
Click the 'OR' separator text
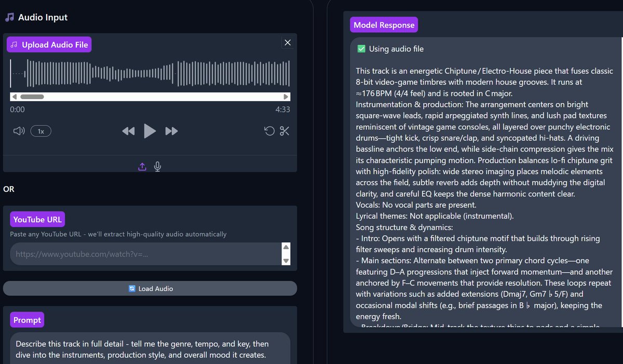tap(9, 189)
